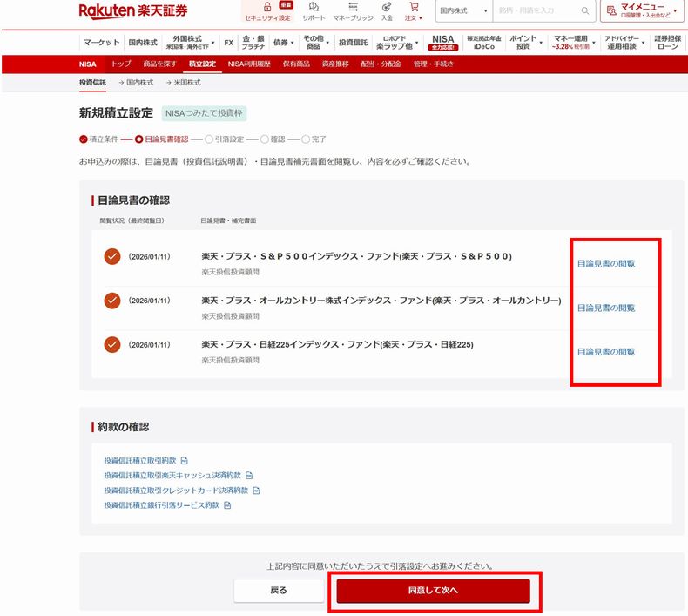Expand the マネー運用 dropdown

point(594,43)
